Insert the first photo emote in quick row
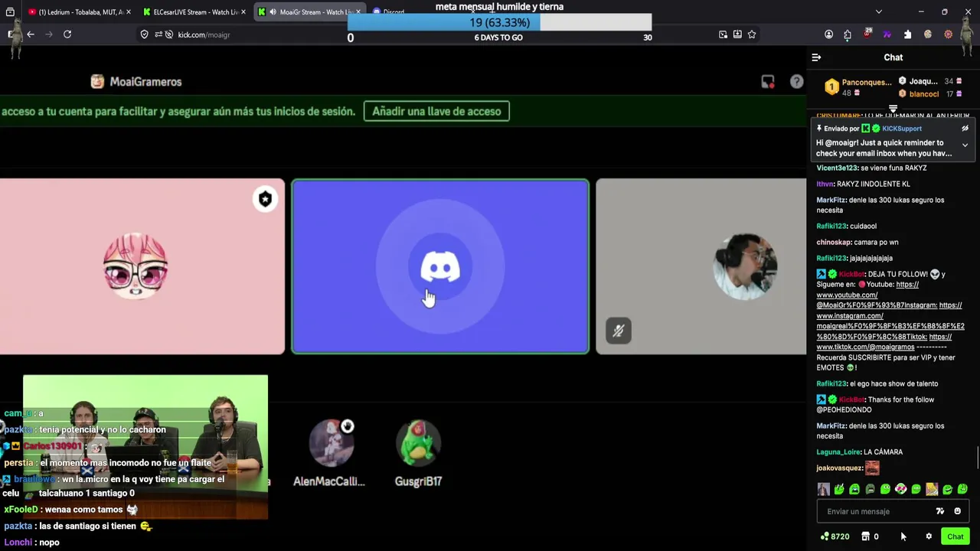Screen dimensions: 980x551 824,489
